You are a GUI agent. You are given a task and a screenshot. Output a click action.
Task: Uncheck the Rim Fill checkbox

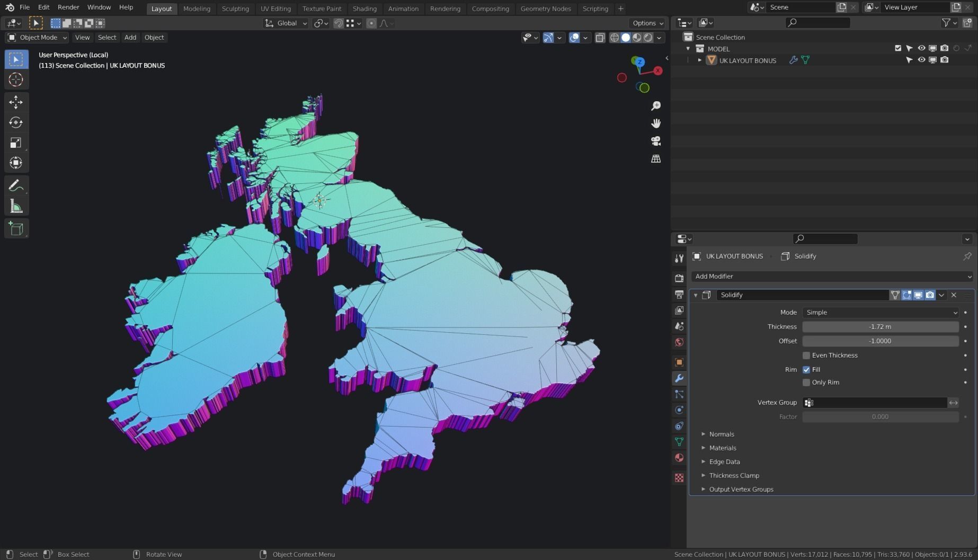[806, 370]
